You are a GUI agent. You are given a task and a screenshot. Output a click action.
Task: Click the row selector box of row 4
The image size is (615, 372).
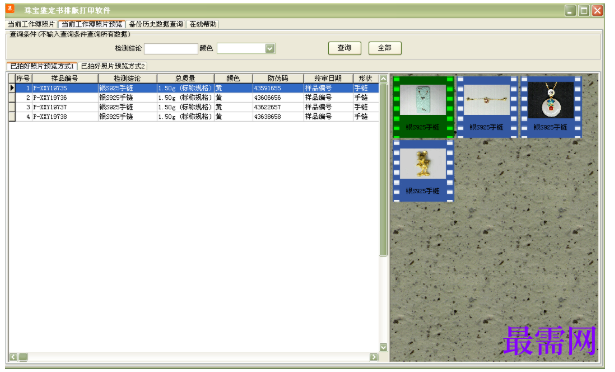point(12,117)
